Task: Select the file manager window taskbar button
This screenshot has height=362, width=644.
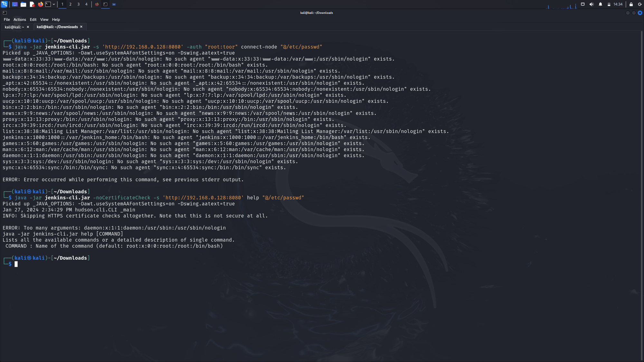Action: [114, 4]
